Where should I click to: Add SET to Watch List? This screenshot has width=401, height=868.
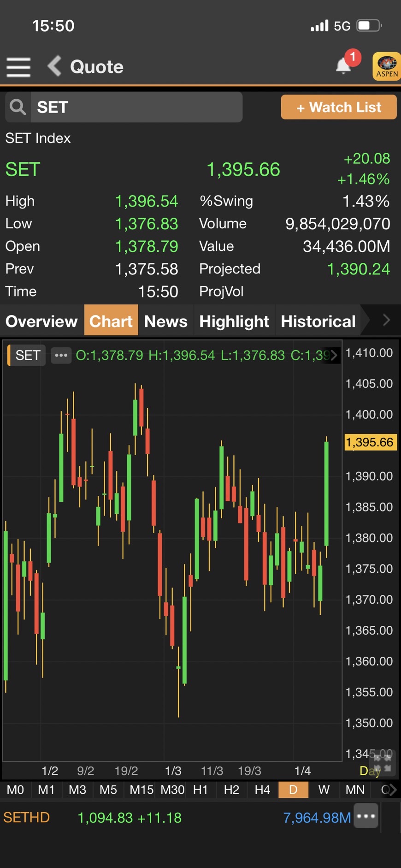(338, 107)
